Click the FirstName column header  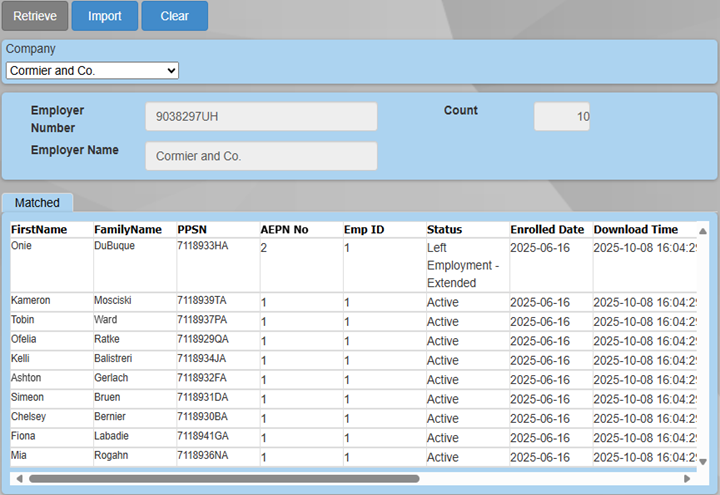[x=39, y=230]
